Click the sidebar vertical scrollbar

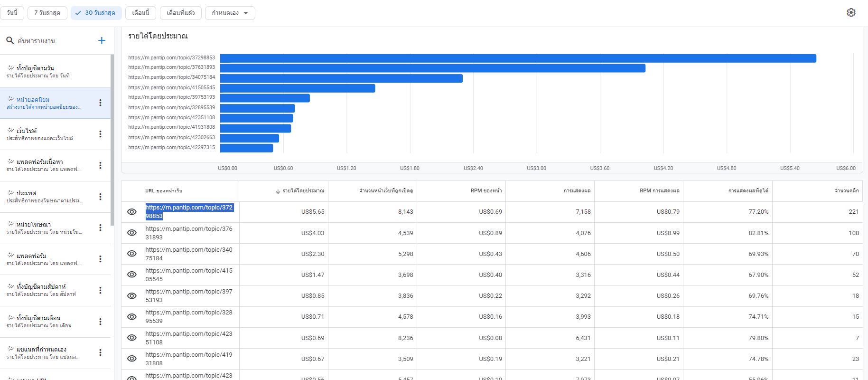pyautogui.click(x=112, y=140)
